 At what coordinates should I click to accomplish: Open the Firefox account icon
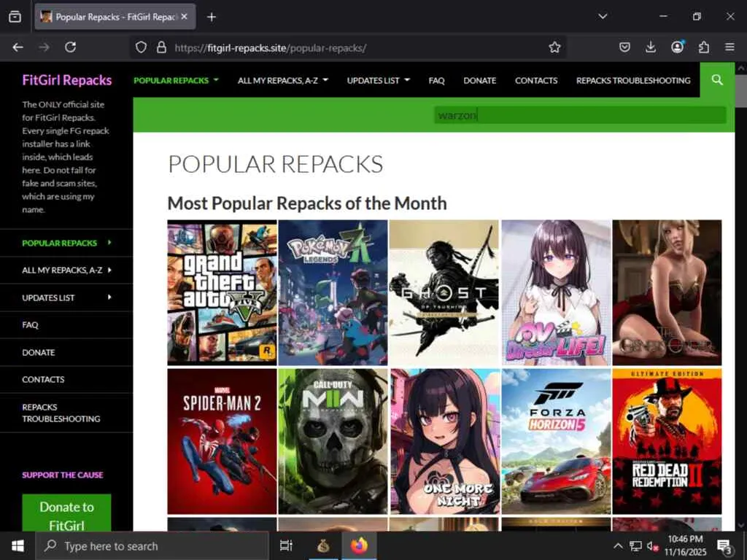tap(677, 47)
